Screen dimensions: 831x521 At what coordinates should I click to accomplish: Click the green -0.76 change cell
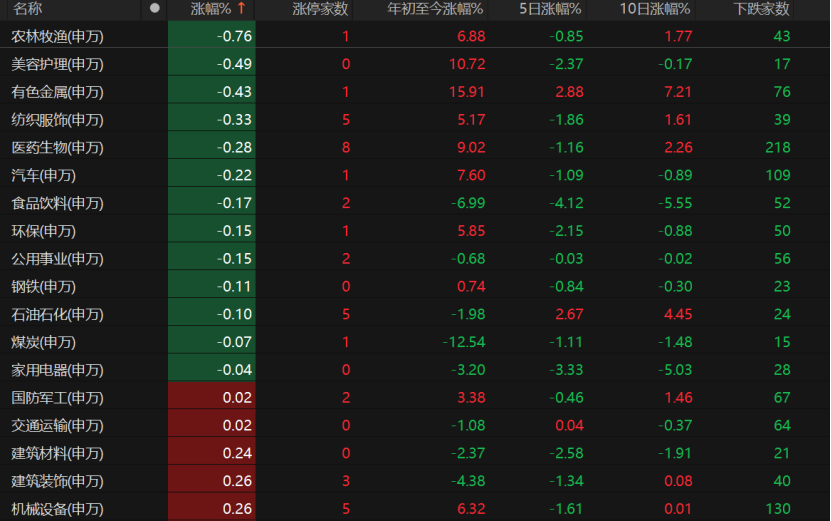(234, 37)
